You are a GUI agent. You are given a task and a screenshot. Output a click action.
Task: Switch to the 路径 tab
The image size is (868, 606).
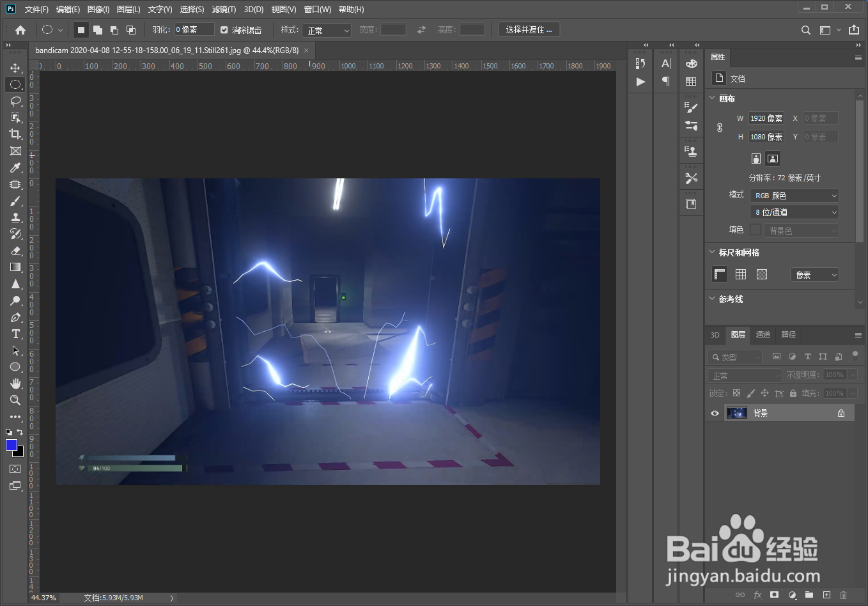coord(789,334)
